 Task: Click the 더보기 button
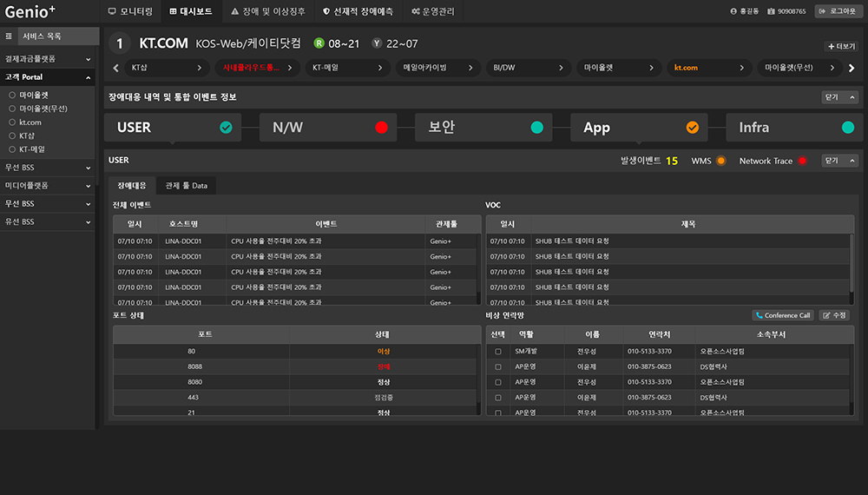click(x=841, y=47)
